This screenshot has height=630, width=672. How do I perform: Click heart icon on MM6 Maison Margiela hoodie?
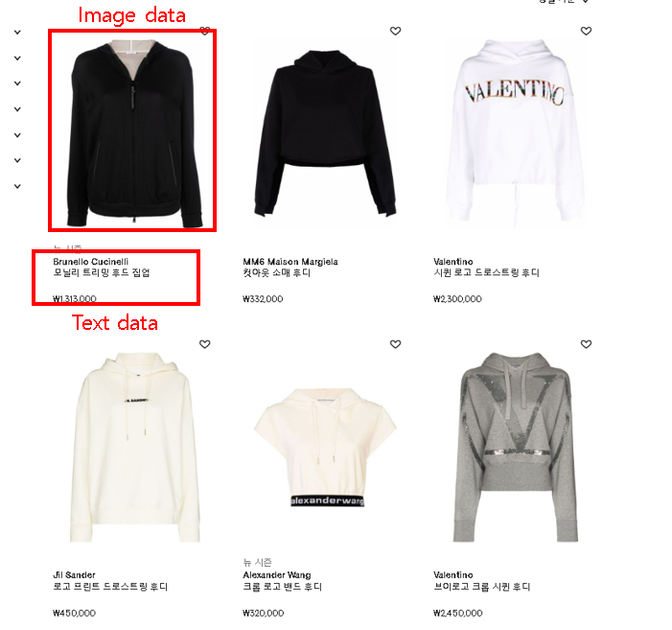[x=395, y=31]
